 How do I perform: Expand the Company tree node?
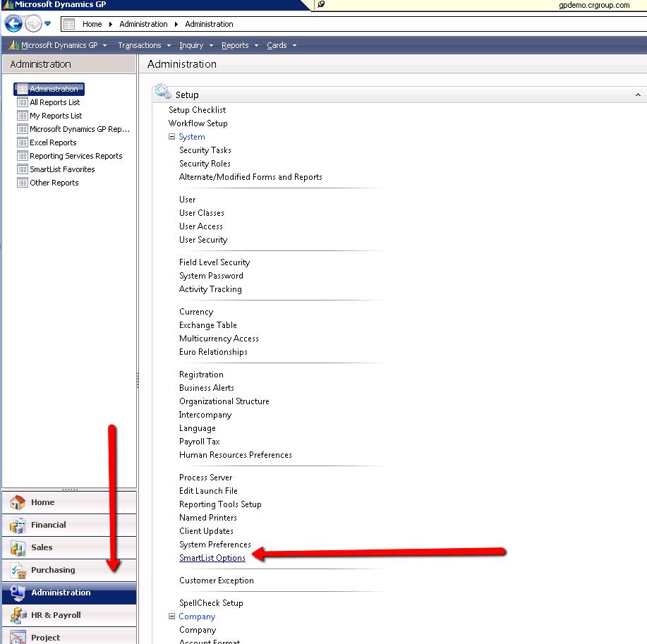pos(171,616)
